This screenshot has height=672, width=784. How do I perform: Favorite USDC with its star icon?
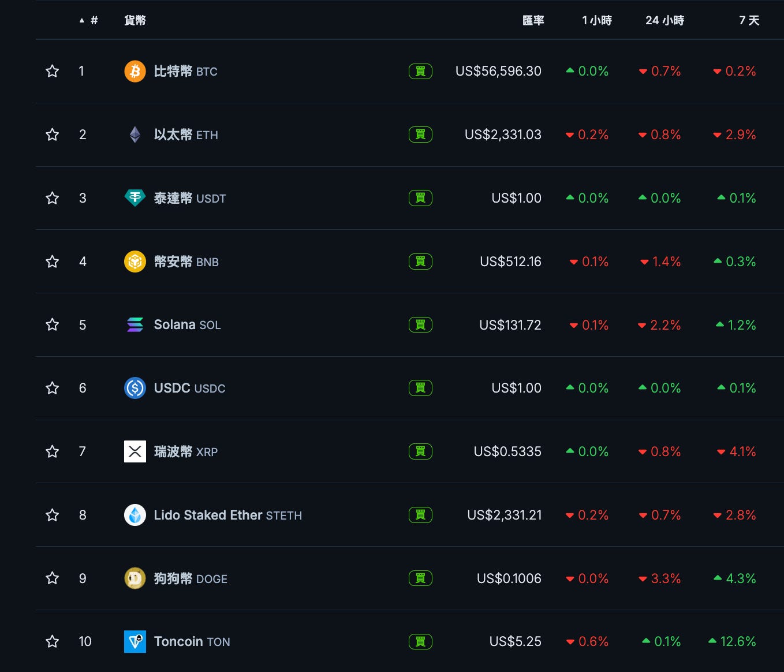[53, 388]
